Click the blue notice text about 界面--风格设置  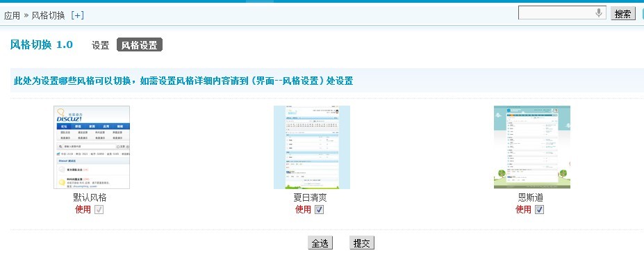coord(183,81)
